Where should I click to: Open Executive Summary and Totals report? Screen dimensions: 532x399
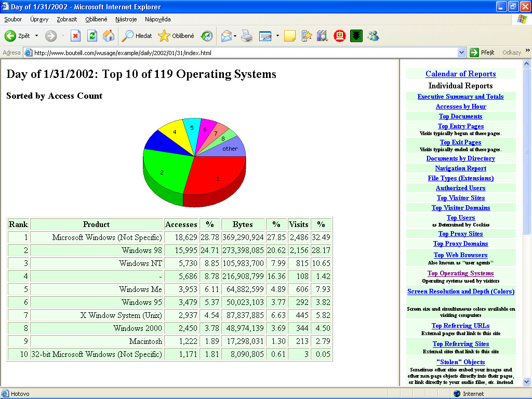(x=460, y=96)
